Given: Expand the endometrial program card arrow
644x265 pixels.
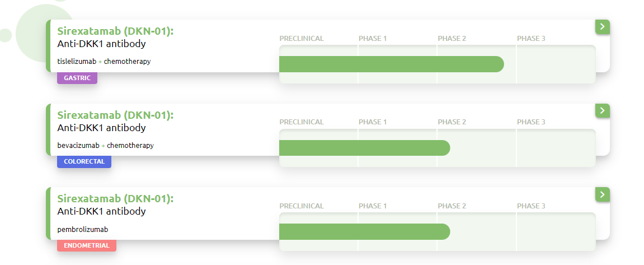Looking at the screenshot, I should point(602,194).
